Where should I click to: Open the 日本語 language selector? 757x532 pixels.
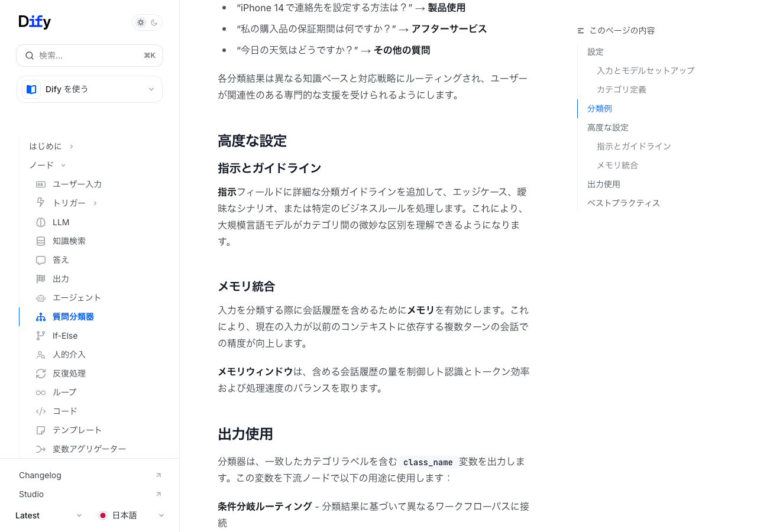coord(131,515)
